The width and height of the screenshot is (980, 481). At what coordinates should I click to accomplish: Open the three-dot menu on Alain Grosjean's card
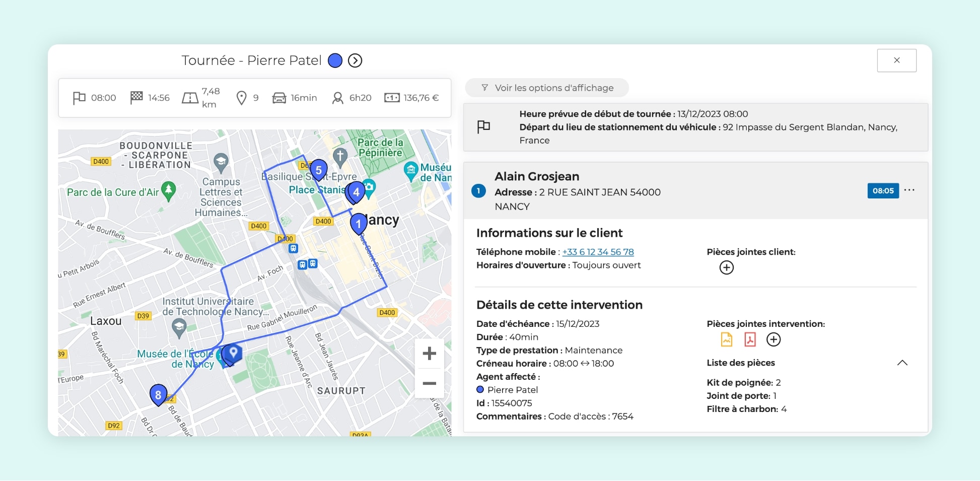[x=910, y=190]
